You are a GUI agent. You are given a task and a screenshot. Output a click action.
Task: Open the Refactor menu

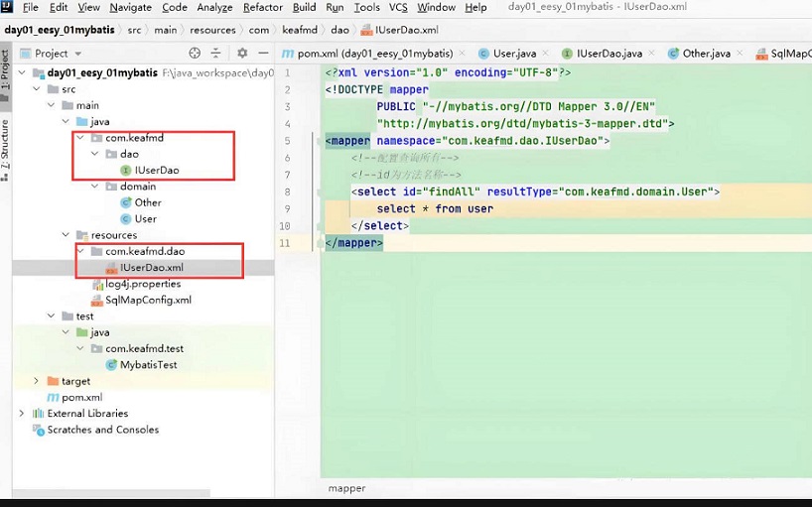click(x=262, y=7)
